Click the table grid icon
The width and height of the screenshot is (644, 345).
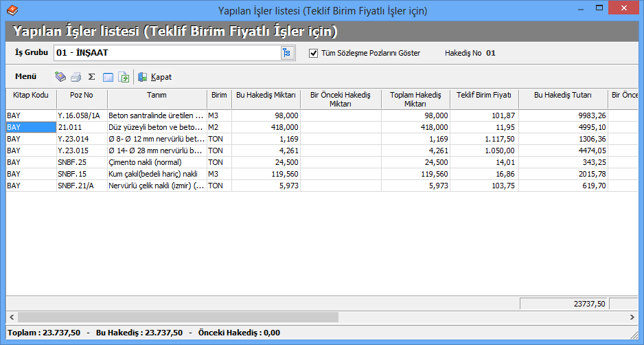[108, 77]
